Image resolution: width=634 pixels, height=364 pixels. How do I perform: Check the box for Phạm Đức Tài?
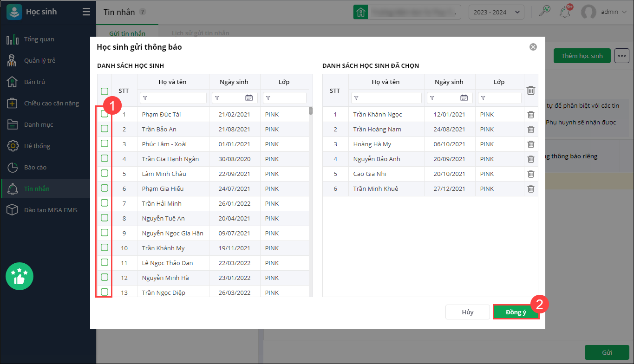(x=105, y=114)
